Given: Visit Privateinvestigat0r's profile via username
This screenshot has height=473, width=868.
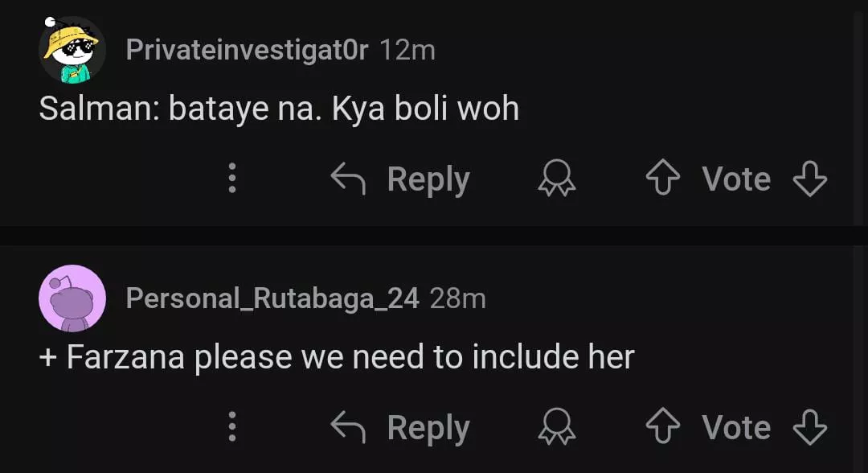Looking at the screenshot, I should 247,50.
